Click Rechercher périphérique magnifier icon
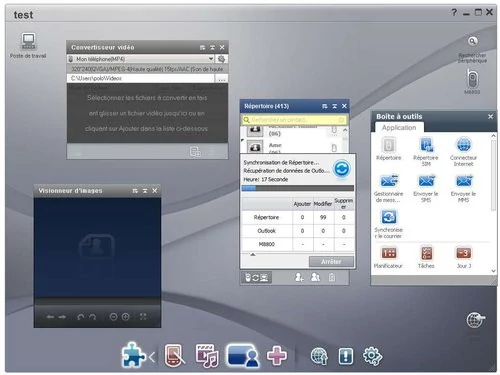500x375 pixels. pos(472,41)
